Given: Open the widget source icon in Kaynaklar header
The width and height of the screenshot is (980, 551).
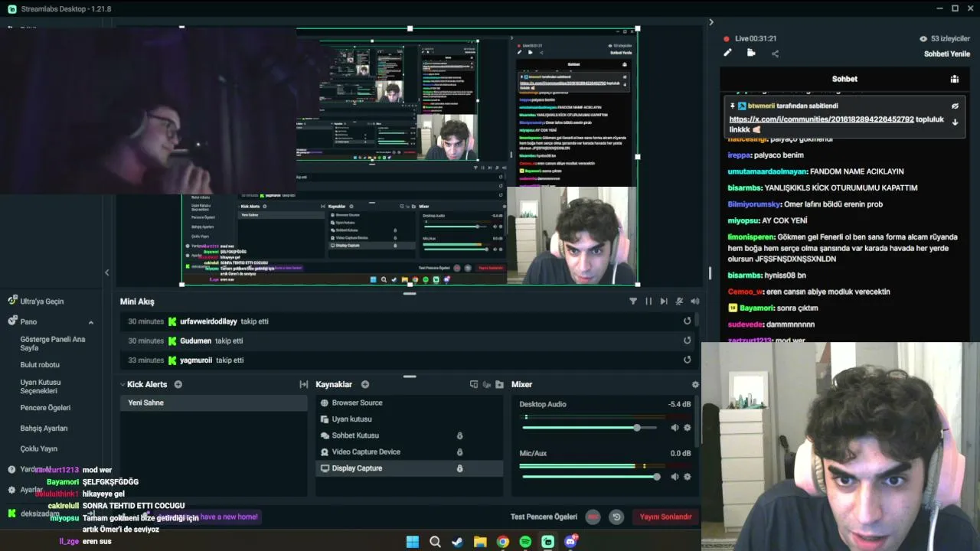Looking at the screenshot, I should point(474,384).
